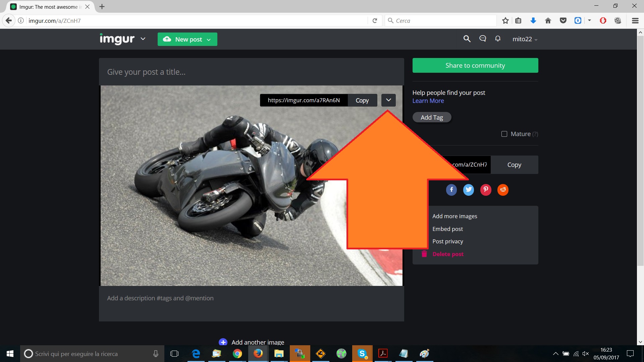Click the Opera-style red O toolbar icon
The height and width of the screenshot is (362, 644).
(603, 20)
